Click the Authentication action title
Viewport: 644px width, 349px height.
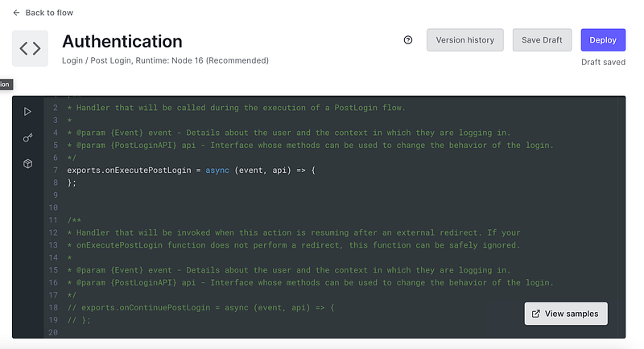[122, 41]
